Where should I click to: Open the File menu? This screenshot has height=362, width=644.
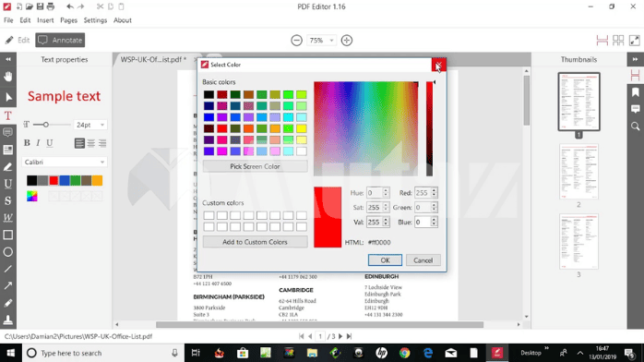coord(8,20)
